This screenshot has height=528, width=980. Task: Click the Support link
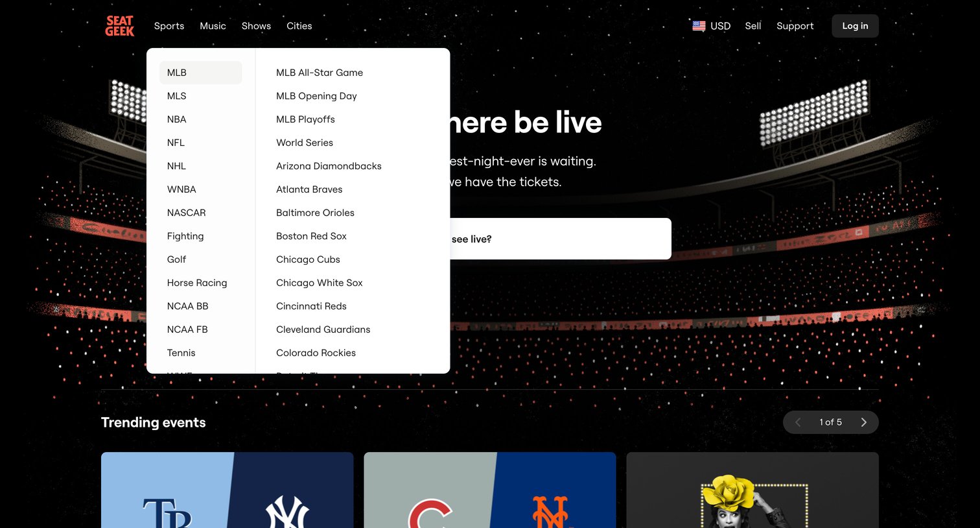click(795, 26)
